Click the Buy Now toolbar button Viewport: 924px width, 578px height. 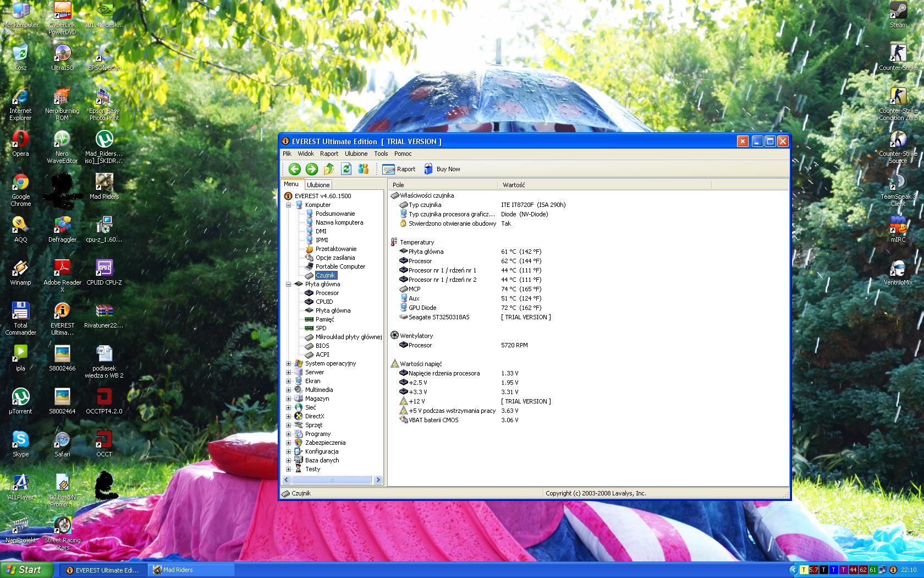[442, 169]
